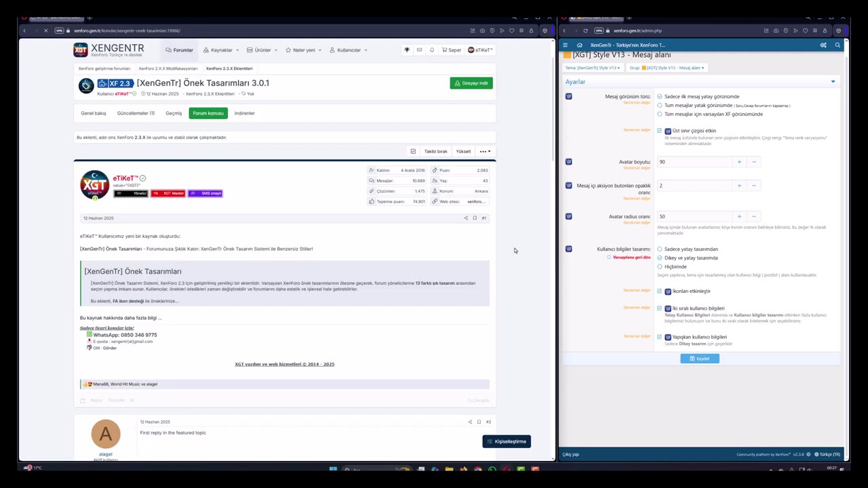Open Tema: [XenGenTr] Style V13 dropdown

coord(593,68)
